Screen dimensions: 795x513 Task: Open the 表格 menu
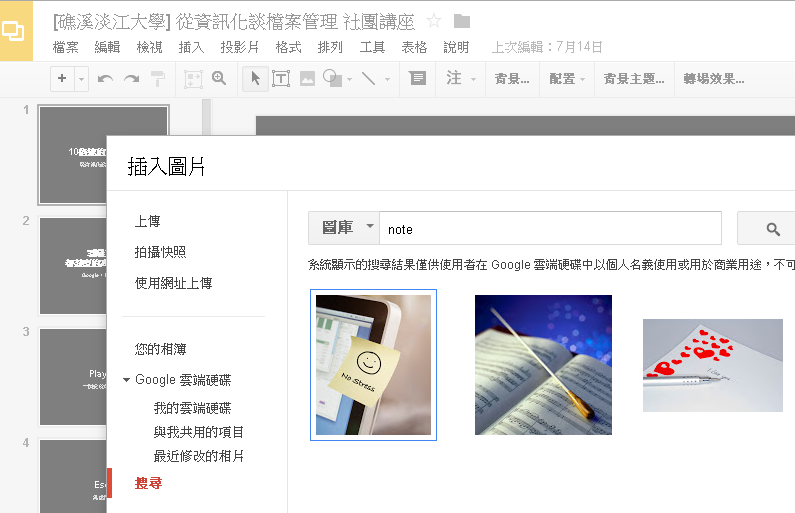[x=414, y=47]
